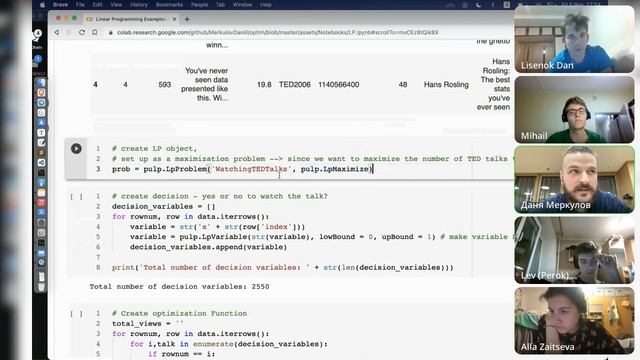The image size is (640, 360).
Task: Open the T text editor dock icon
Action: pos(41,133)
